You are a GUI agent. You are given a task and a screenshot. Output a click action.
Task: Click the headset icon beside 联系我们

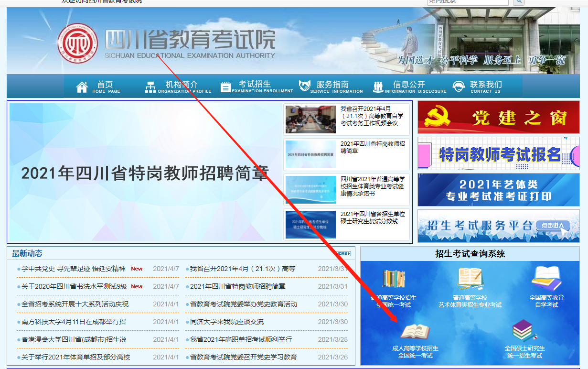pyautogui.click(x=459, y=87)
